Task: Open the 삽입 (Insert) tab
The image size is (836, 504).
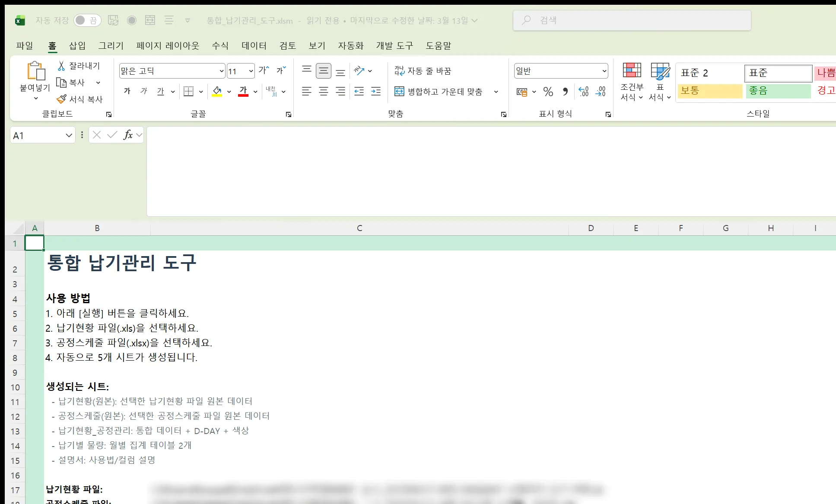Action: click(x=77, y=45)
